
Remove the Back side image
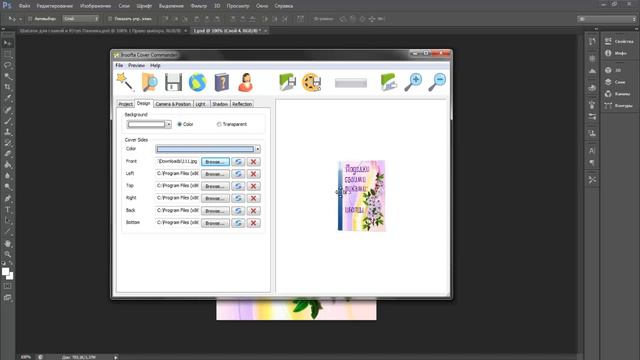pos(253,211)
